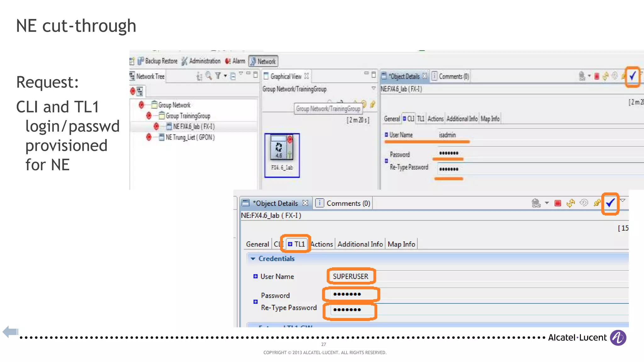Click the SUPERUSER user name field
Screen dimensions: 644x362
coord(350,277)
